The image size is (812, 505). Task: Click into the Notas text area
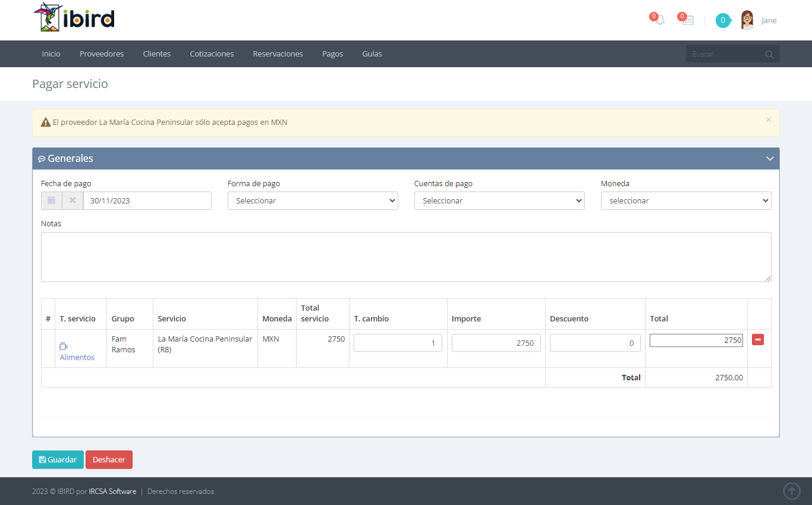(406, 257)
